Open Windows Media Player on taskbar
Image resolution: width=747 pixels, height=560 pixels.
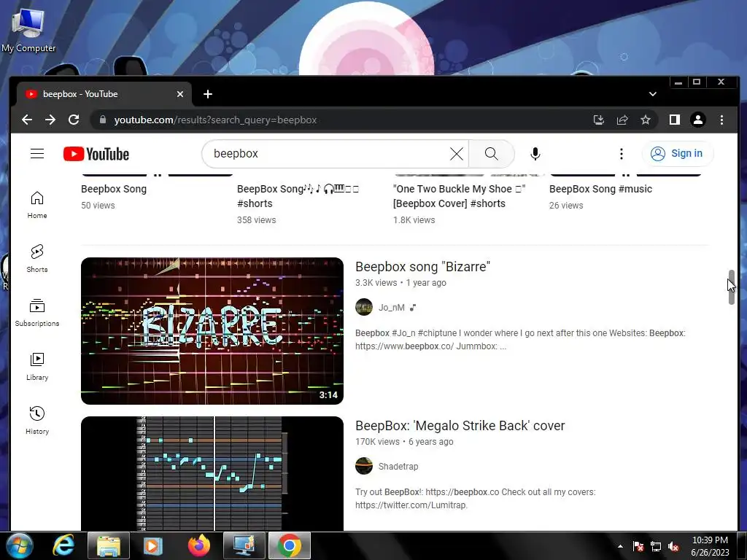click(x=153, y=545)
